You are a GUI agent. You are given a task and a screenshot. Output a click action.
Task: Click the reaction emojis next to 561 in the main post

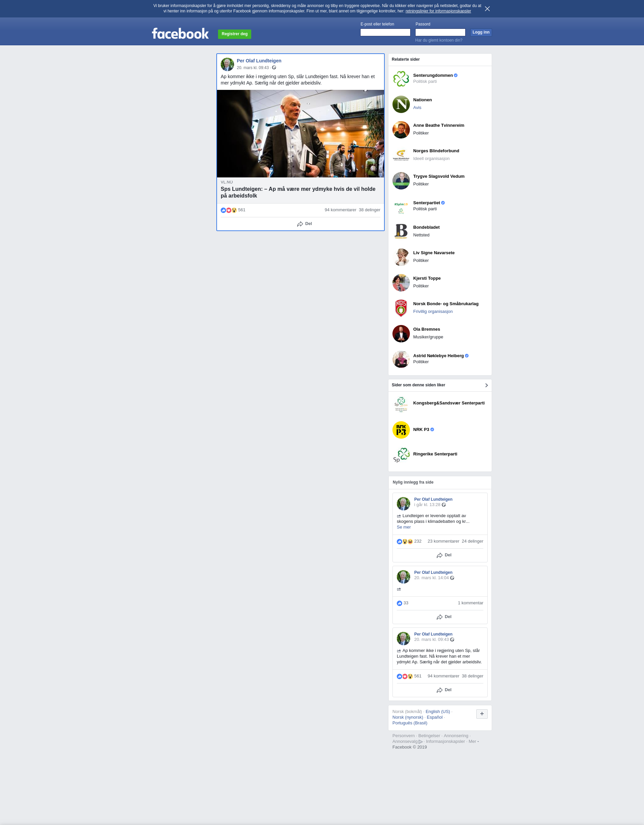228,210
